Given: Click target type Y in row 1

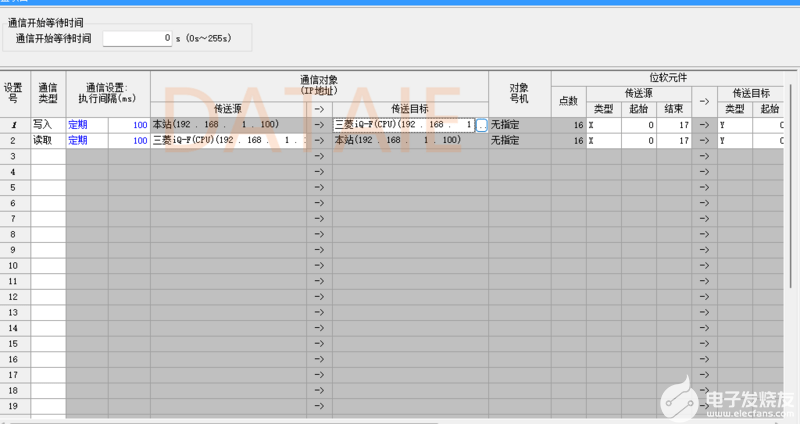Looking at the screenshot, I should pos(735,125).
